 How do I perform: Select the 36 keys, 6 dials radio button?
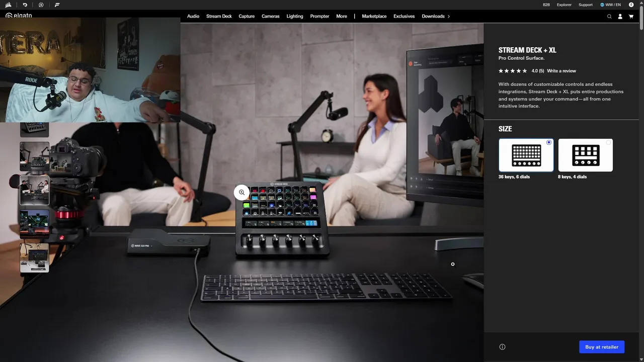click(549, 143)
